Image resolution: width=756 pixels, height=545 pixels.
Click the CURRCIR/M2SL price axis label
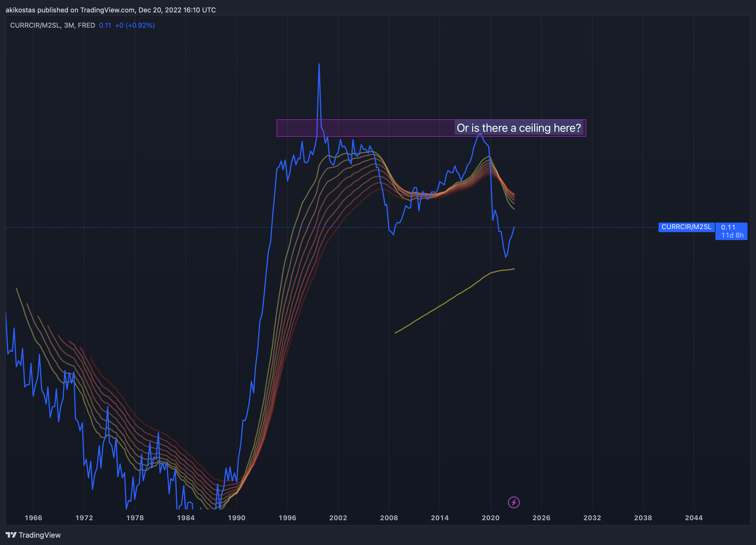tap(686, 227)
